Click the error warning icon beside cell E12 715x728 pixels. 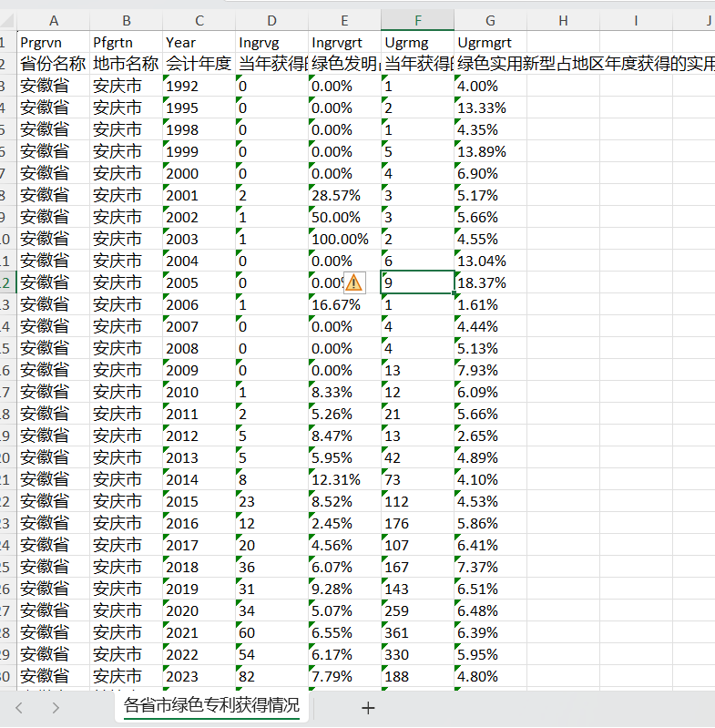(354, 282)
